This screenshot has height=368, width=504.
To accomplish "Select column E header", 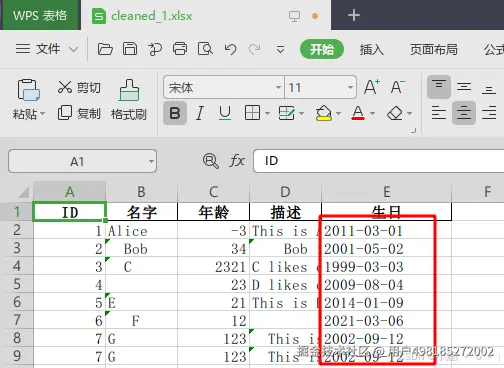I will pos(386,192).
